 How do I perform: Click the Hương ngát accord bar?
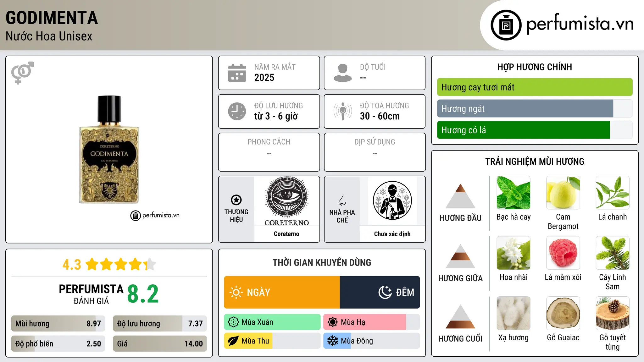535,108
